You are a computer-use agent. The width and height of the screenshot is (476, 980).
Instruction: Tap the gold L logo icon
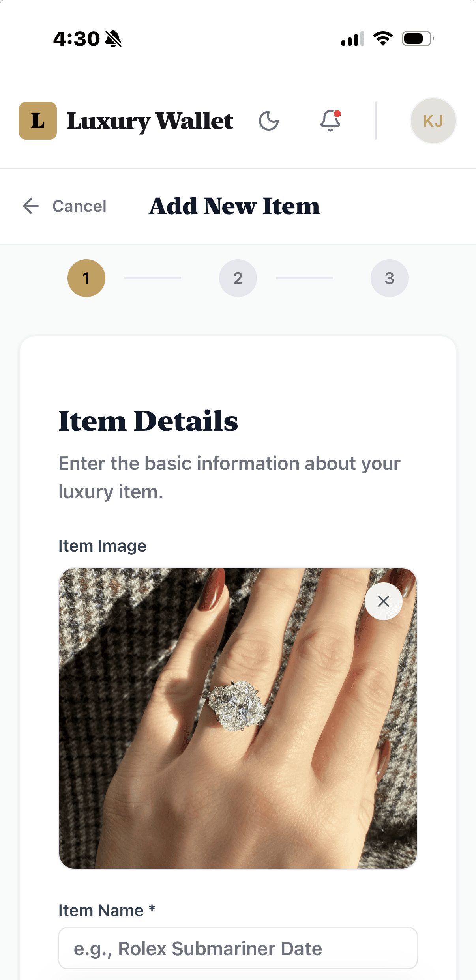coord(38,121)
